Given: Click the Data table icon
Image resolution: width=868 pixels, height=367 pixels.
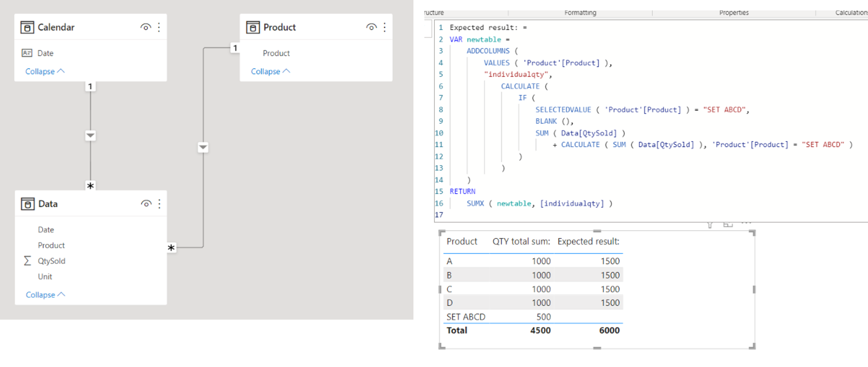Looking at the screenshot, I should (x=28, y=204).
